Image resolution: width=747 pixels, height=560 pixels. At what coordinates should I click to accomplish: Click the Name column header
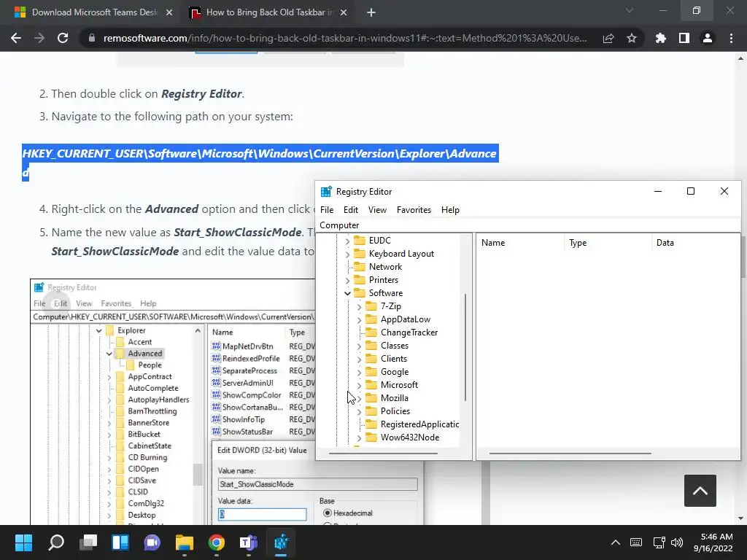point(520,243)
